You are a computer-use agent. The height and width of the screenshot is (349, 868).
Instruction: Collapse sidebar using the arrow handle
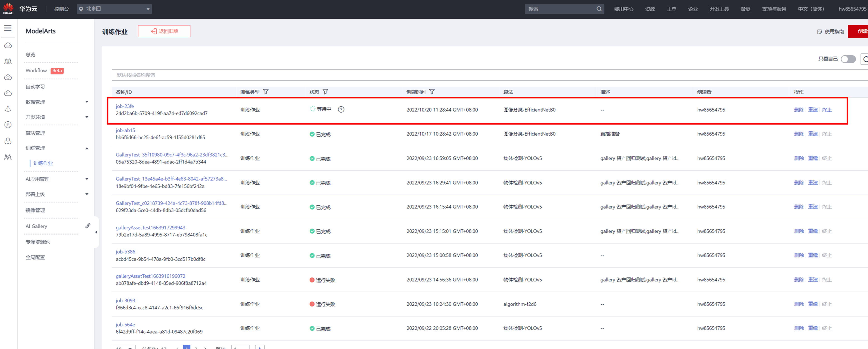click(96, 232)
